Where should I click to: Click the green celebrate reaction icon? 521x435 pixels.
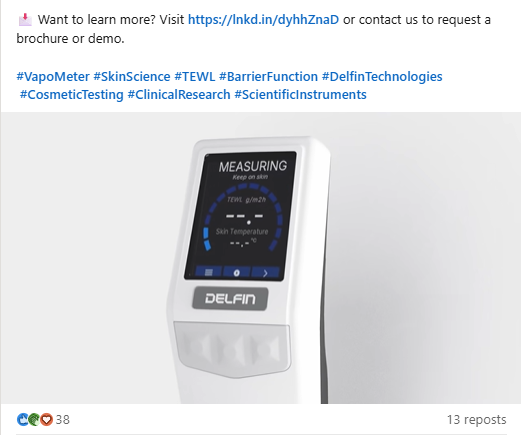pyautogui.click(x=34, y=419)
